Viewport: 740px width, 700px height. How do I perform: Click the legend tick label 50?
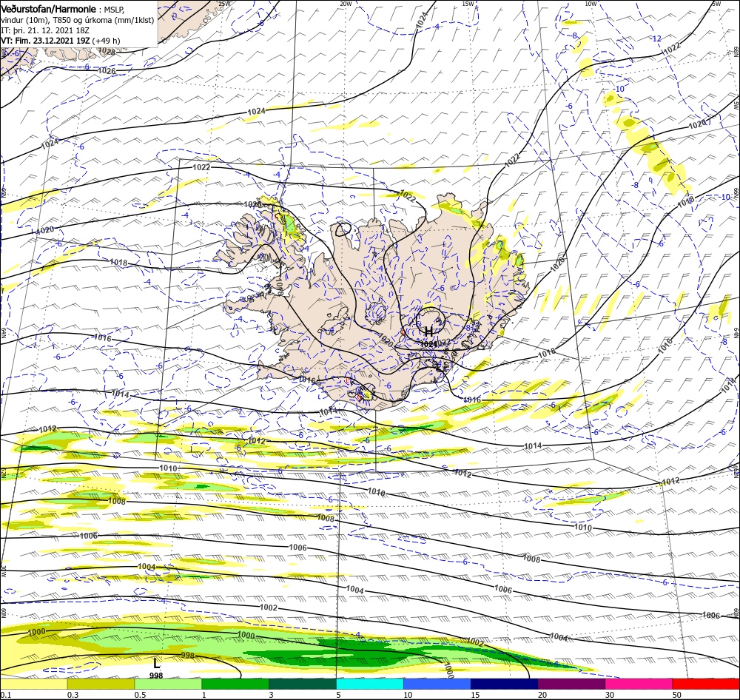pyautogui.click(x=677, y=694)
